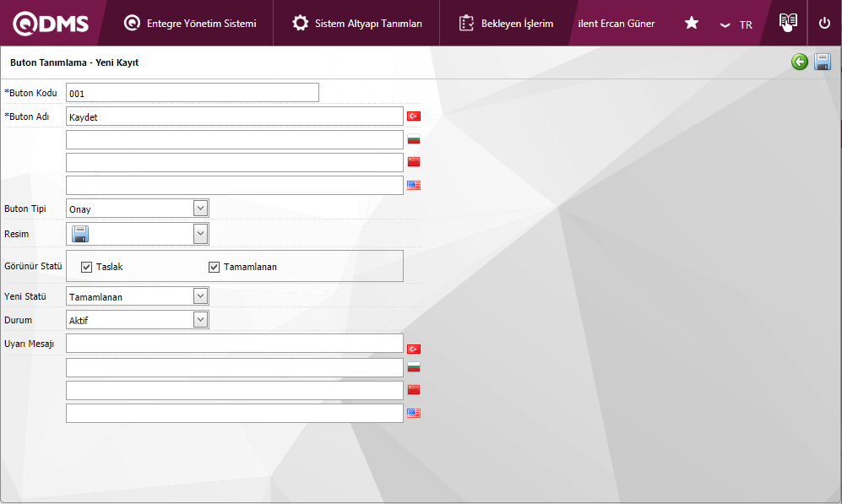
Task: Click US flag next to Uyarı Mesajı
Action: tap(414, 413)
